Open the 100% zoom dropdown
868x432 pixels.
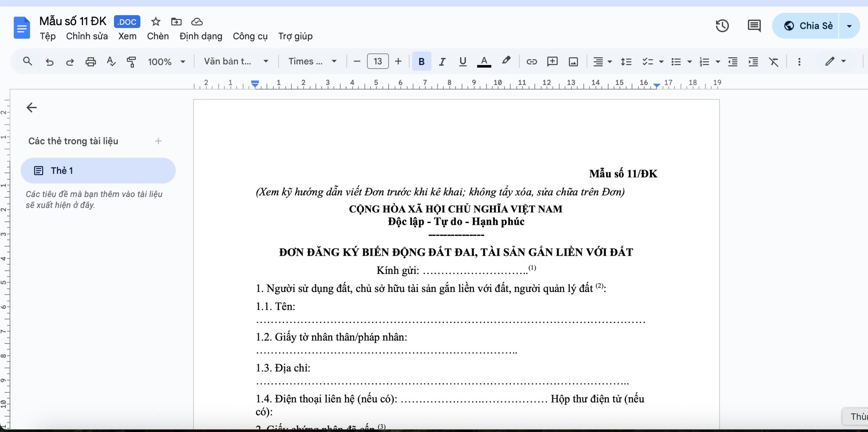click(x=166, y=62)
